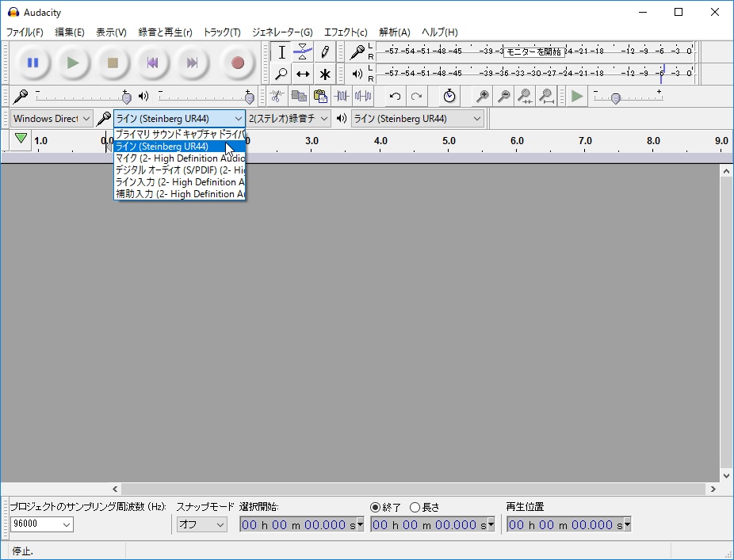Click the Cut scissors icon

pyautogui.click(x=277, y=97)
